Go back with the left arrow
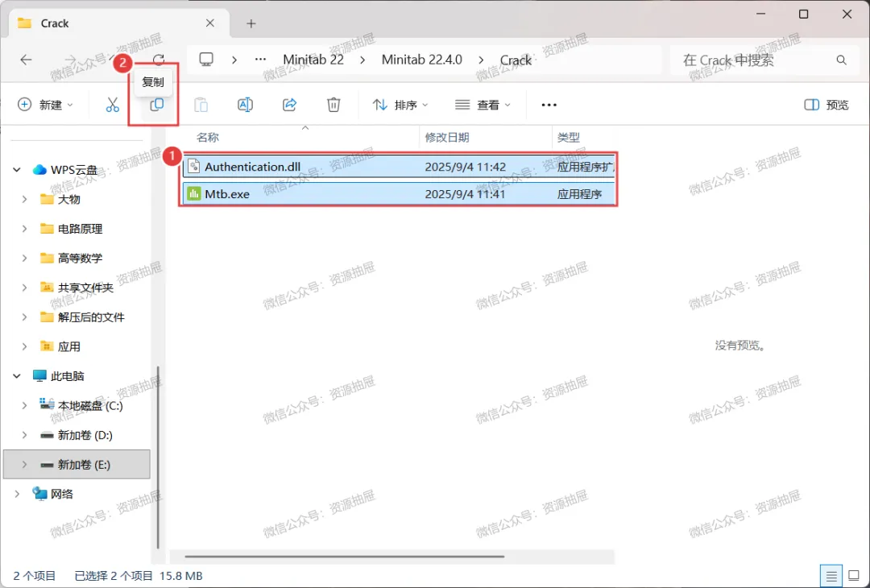 26,60
